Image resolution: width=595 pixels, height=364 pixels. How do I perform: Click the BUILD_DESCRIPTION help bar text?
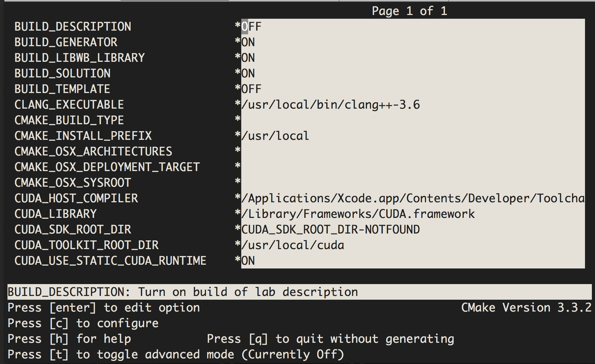(x=183, y=292)
